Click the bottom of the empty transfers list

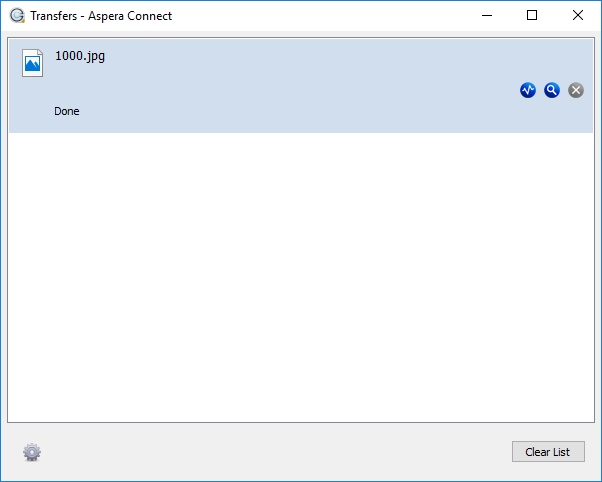[x=300, y=405]
